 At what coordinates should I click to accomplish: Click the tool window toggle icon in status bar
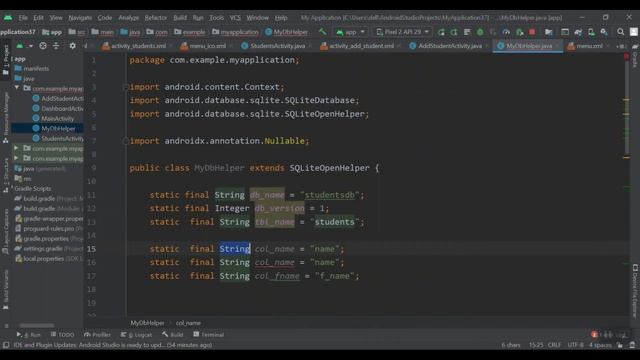(x=6, y=345)
